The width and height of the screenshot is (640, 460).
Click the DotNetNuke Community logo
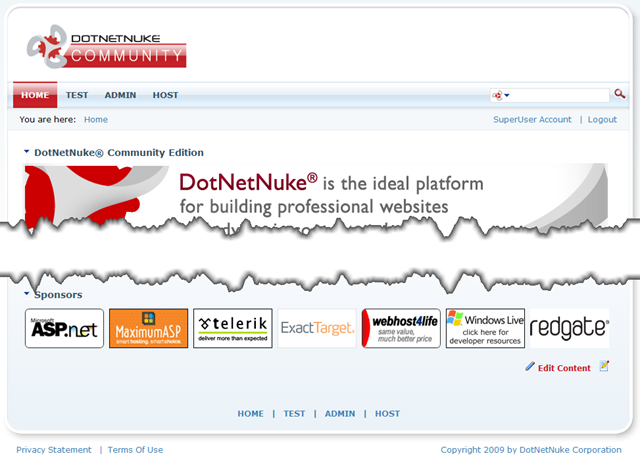(107, 47)
